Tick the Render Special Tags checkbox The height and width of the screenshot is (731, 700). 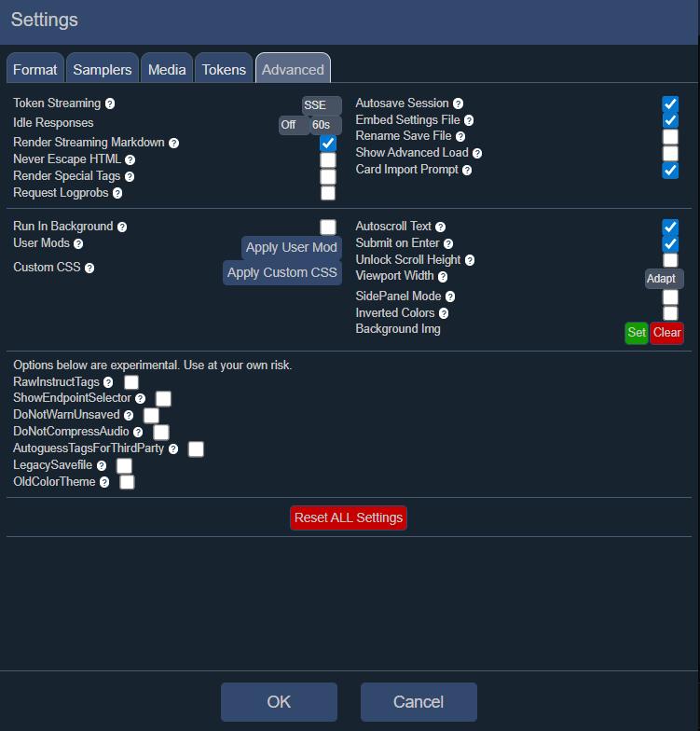click(x=328, y=177)
